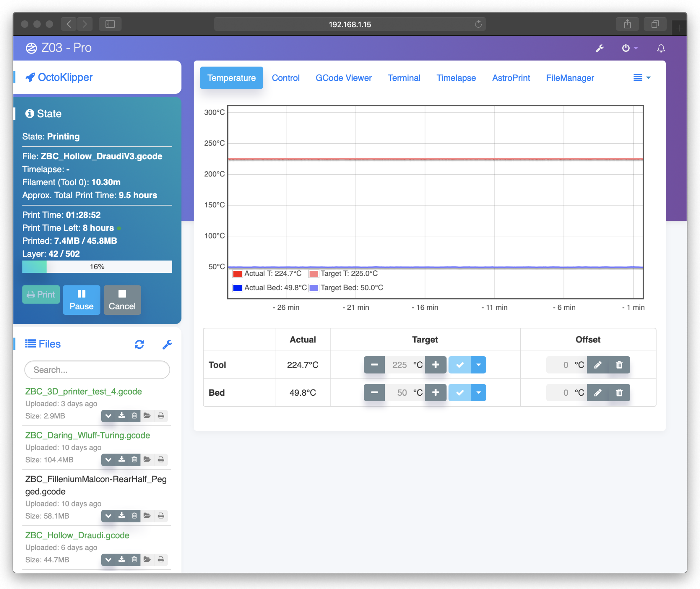This screenshot has width=700, height=589.
Task: Load ZBC_Hollow_Draudi.gcode with folder icon
Action: pyautogui.click(x=147, y=559)
